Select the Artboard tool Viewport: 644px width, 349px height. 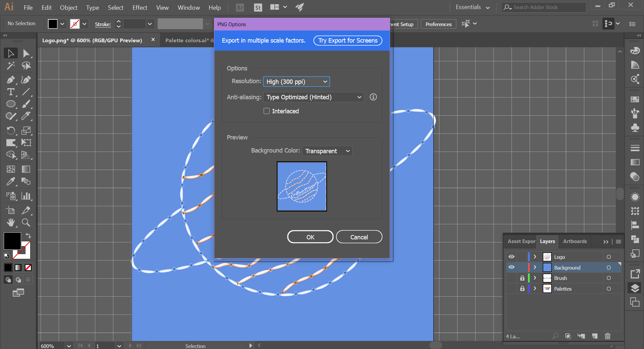click(x=11, y=210)
